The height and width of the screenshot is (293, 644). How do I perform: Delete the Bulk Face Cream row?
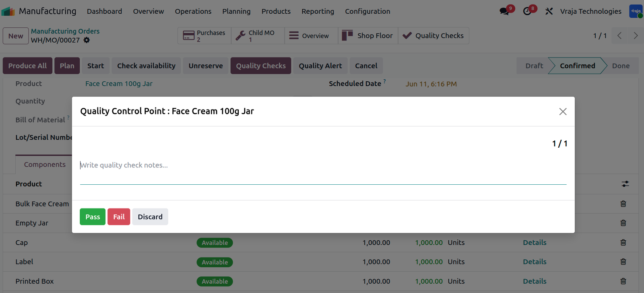623,204
